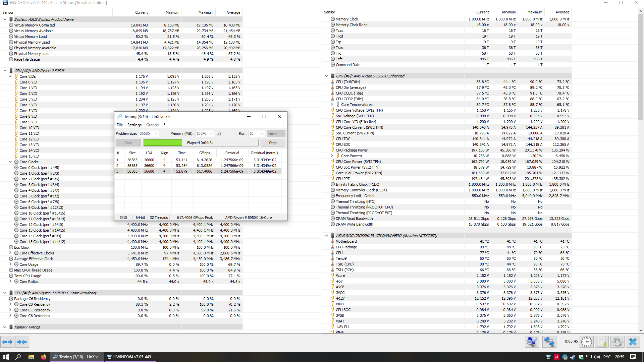
Task: Open HWiNFO sensor settings gear
Action: 617,342
